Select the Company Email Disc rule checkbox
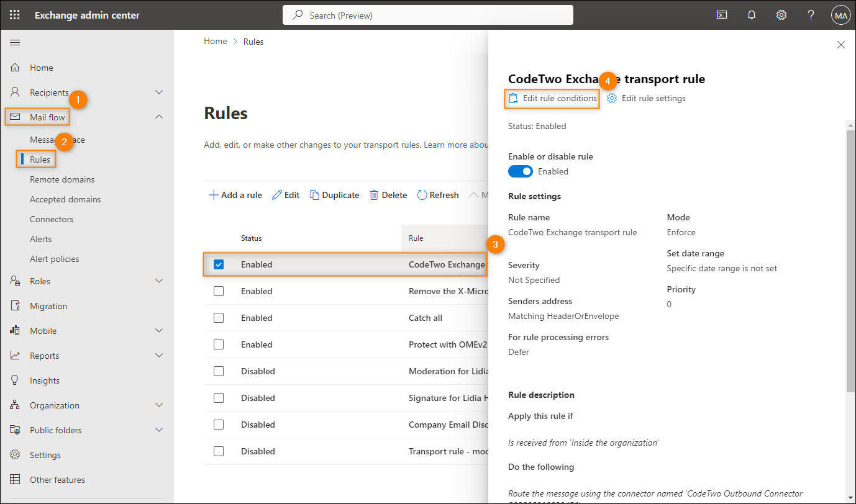This screenshot has height=504, width=856. pos(219,425)
